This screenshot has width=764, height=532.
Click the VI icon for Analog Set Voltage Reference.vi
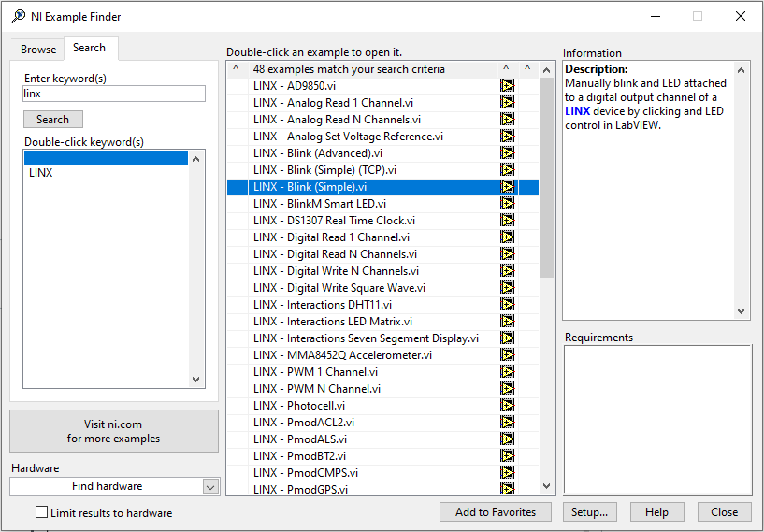point(507,137)
